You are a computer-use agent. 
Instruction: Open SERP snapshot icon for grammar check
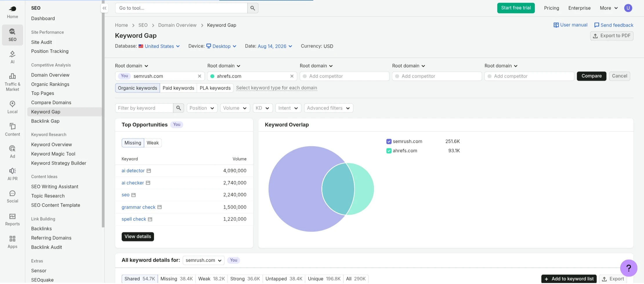tap(160, 207)
